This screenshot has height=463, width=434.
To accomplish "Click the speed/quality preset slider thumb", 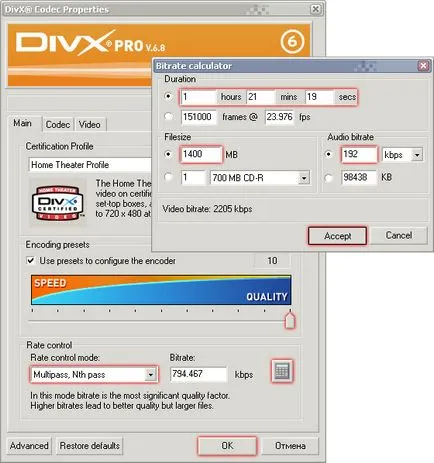I will coord(290,320).
